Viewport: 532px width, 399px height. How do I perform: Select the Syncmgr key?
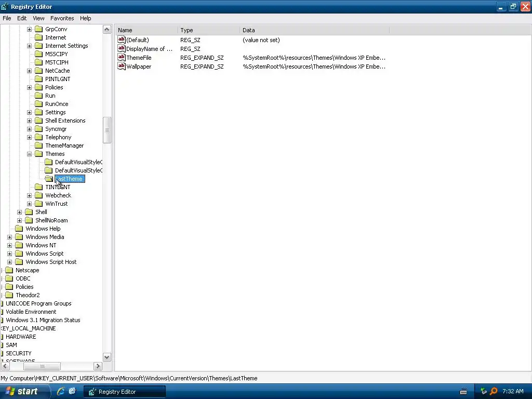coord(56,129)
